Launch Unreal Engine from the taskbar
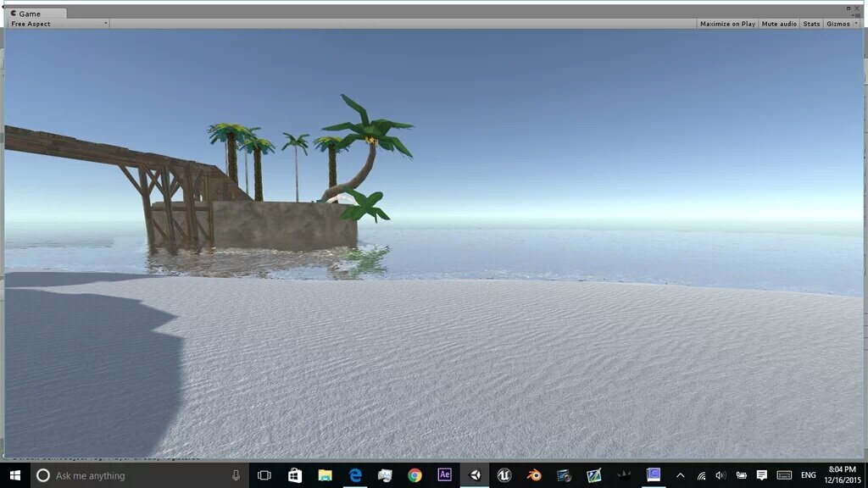This screenshot has width=868, height=488. click(504, 475)
